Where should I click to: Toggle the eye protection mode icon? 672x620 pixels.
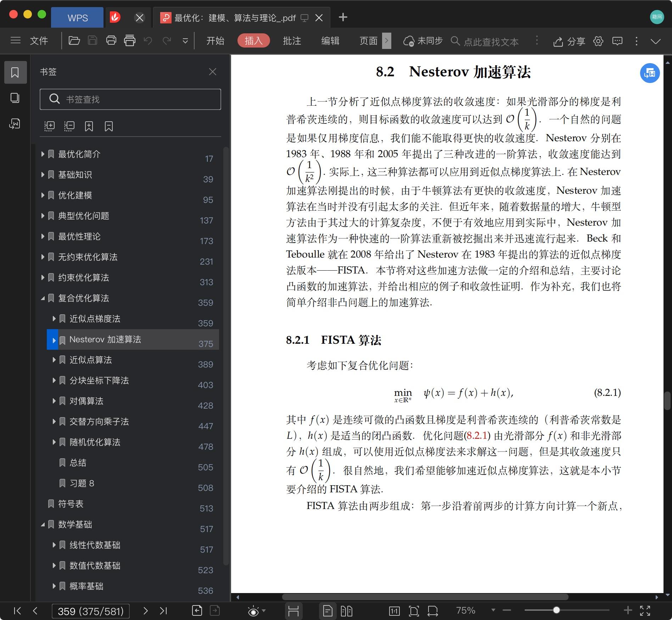point(253,611)
